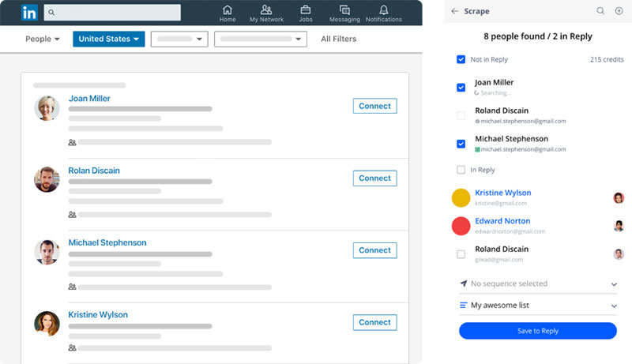Open Rolan Discain's profile link
632x364 pixels.
(x=94, y=171)
